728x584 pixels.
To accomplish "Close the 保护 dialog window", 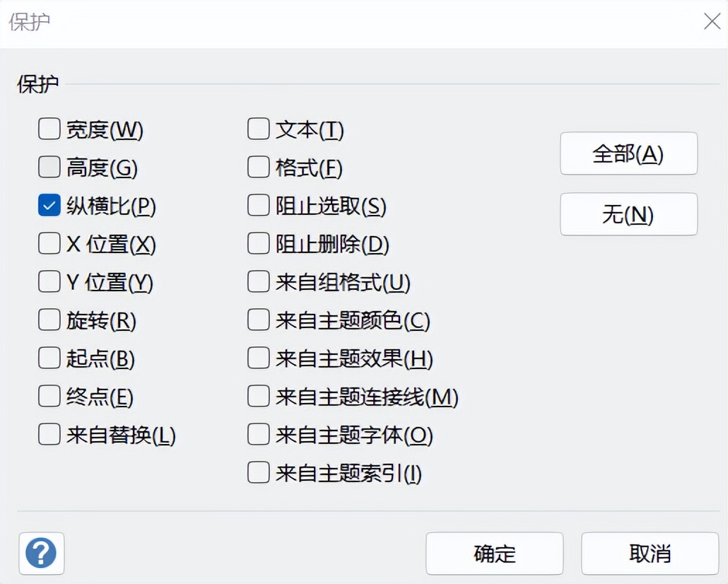I will coord(712,21).
